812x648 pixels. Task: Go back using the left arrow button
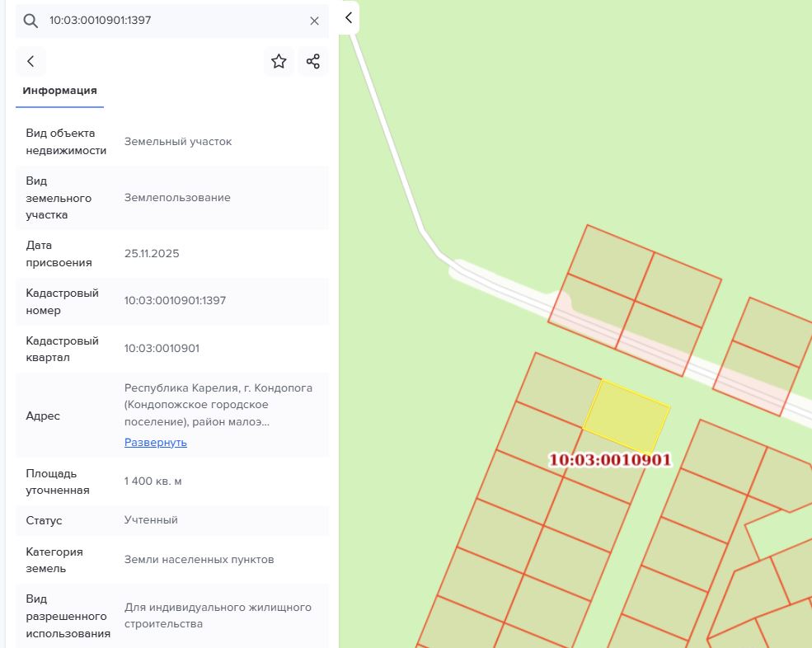(x=31, y=61)
